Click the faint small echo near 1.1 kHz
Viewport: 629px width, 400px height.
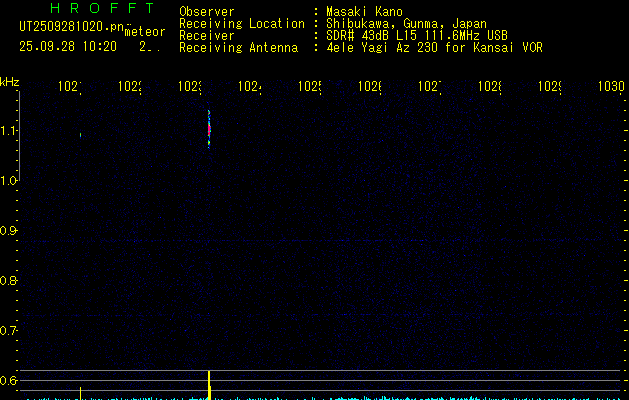point(80,134)
